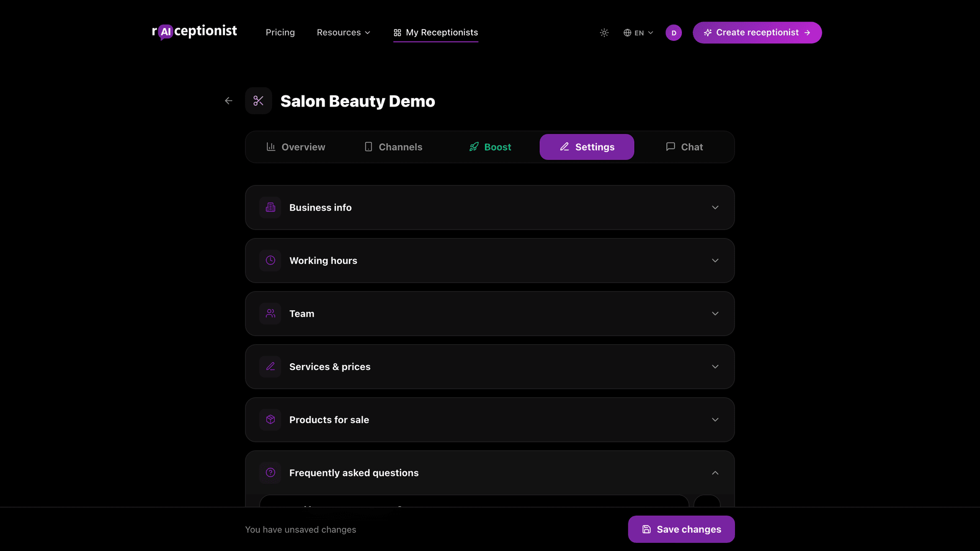The image size is (980, 551).
Task: Open the Boost tab
Action: click(x=490, y=147)
